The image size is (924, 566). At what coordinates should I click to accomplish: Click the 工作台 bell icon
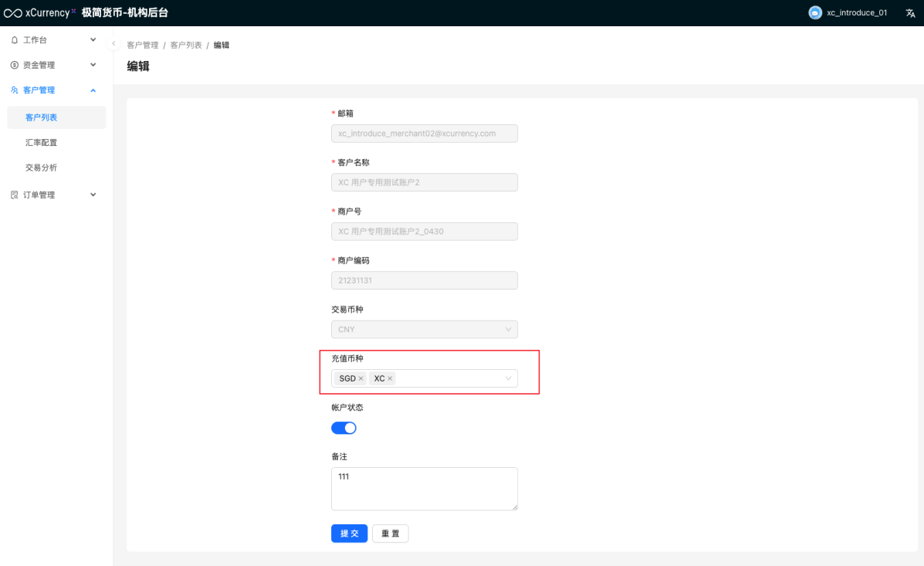pyautogui.click(x=14, y=40)
